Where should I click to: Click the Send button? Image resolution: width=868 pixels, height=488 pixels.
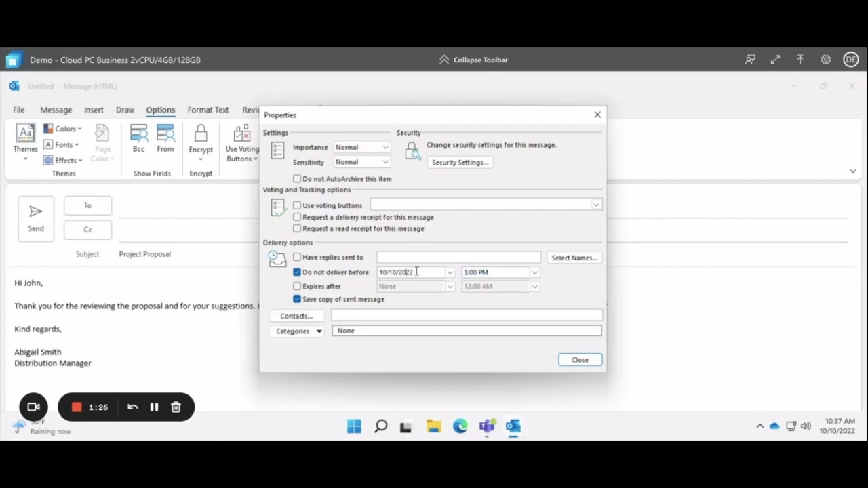(x=36, y=218)
